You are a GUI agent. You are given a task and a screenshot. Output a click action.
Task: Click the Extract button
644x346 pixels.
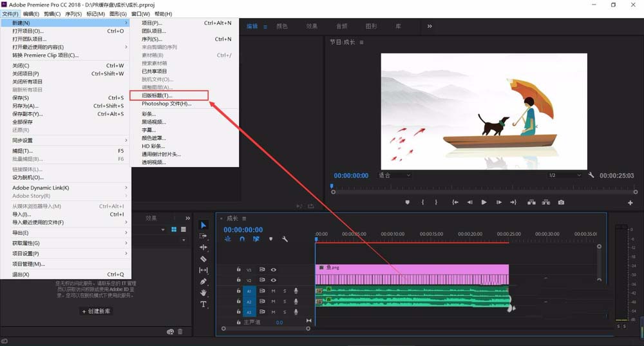click(546, 202)
